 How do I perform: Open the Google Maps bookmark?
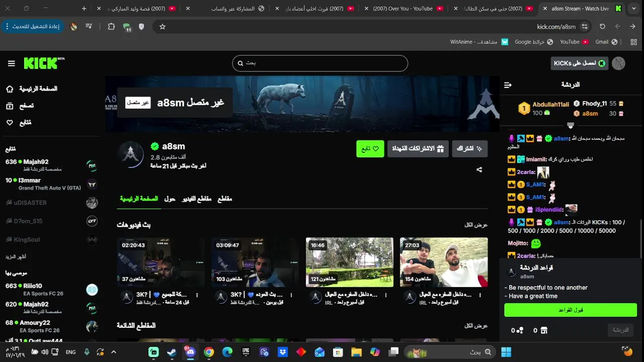click(534, 42)
